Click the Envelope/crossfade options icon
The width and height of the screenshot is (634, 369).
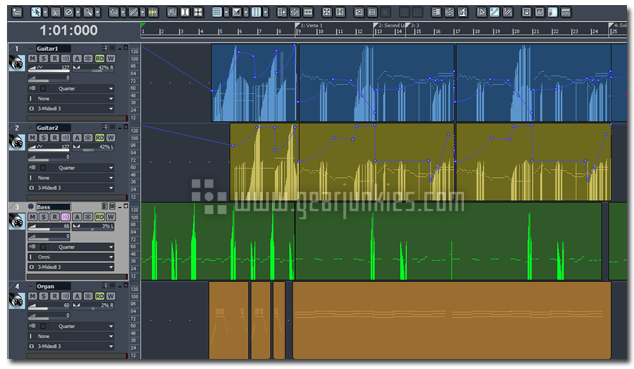click(237, 12)
